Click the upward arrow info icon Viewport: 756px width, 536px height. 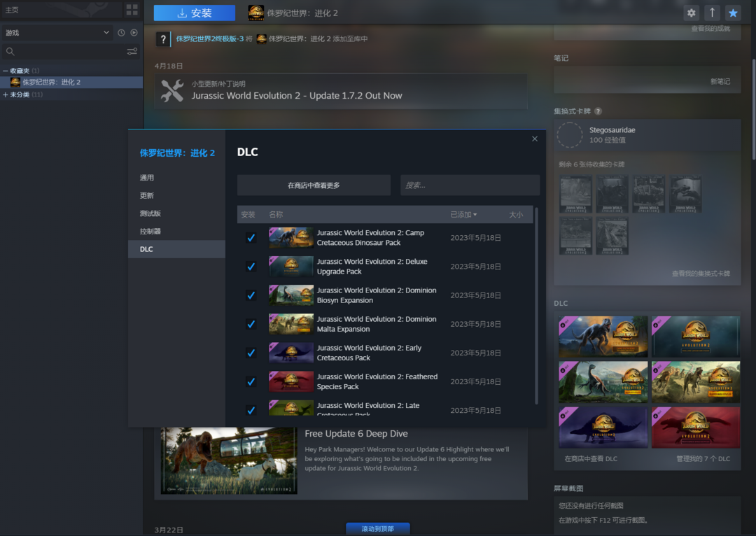point(712,13)
